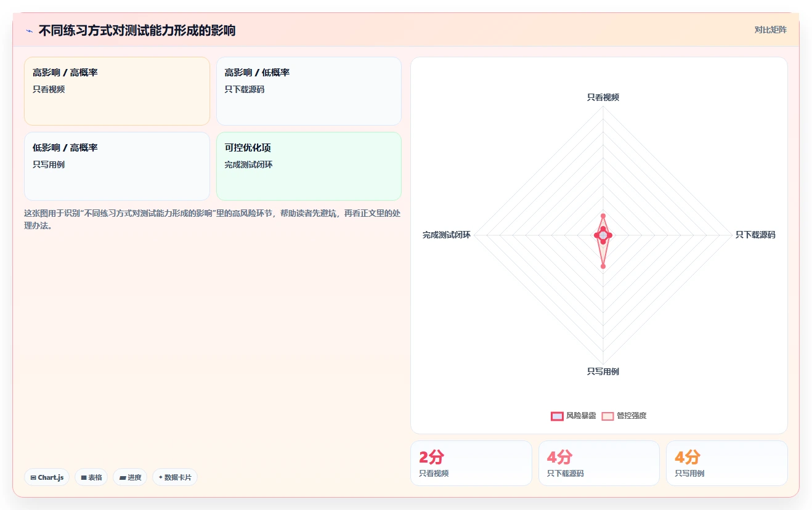812x510 pixels.
Task: Click the 只看视频 radar axis label
Action: point(603,97)
